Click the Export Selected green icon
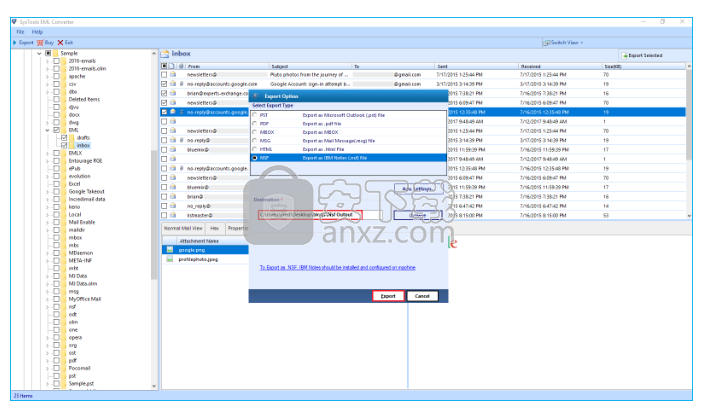The height and width of the screenshot is (414, 702). pos(625,55)
